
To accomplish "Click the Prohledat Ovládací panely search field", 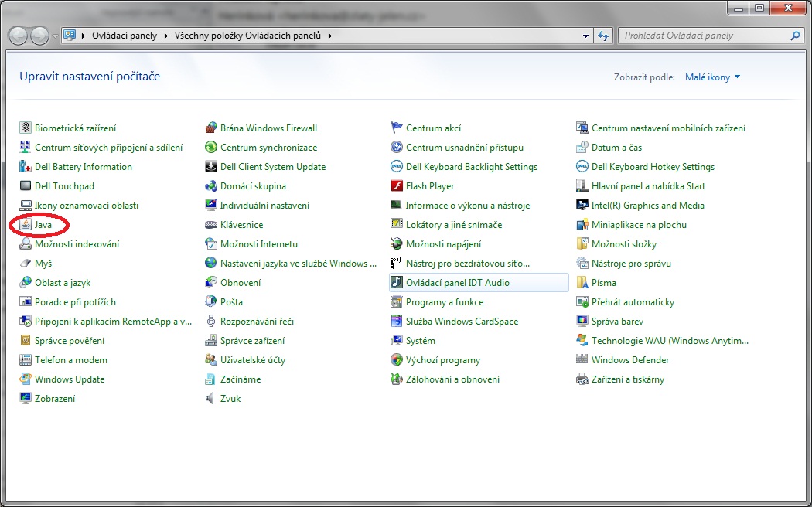I will tap(704, 36).
